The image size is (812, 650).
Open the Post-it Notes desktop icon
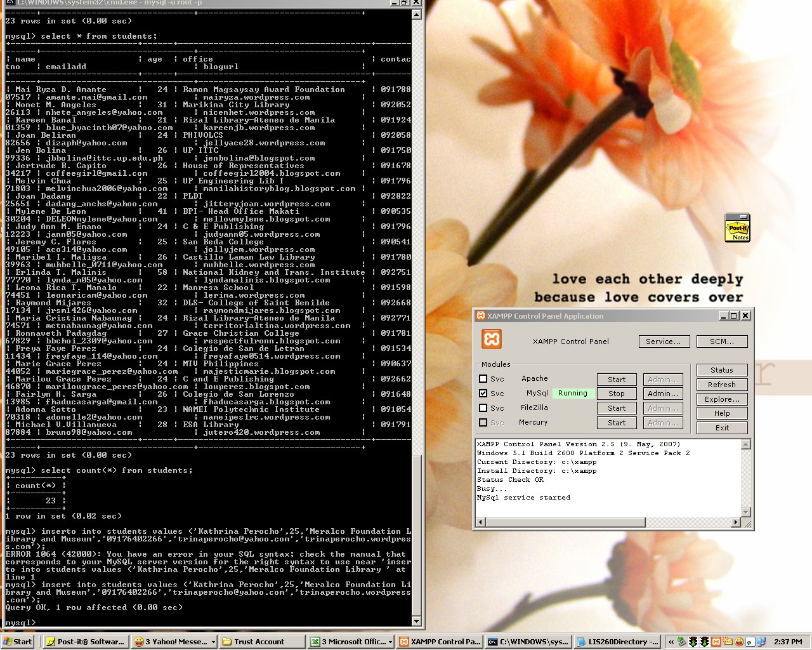737,228
